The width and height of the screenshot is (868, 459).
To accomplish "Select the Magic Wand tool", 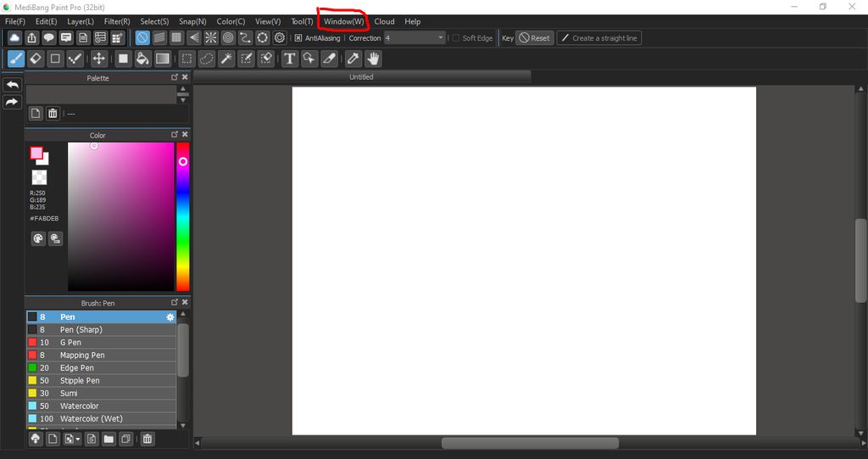I will [226, 59].
